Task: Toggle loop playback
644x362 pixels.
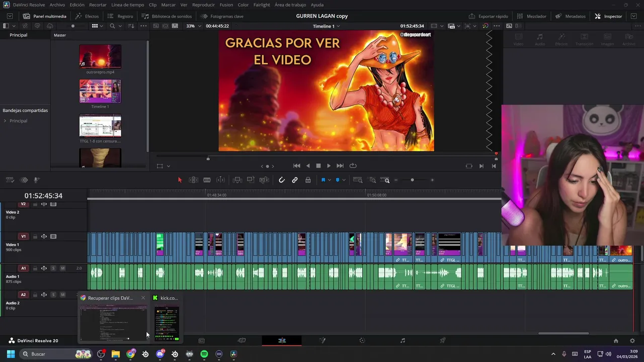Action: [353, 166]
